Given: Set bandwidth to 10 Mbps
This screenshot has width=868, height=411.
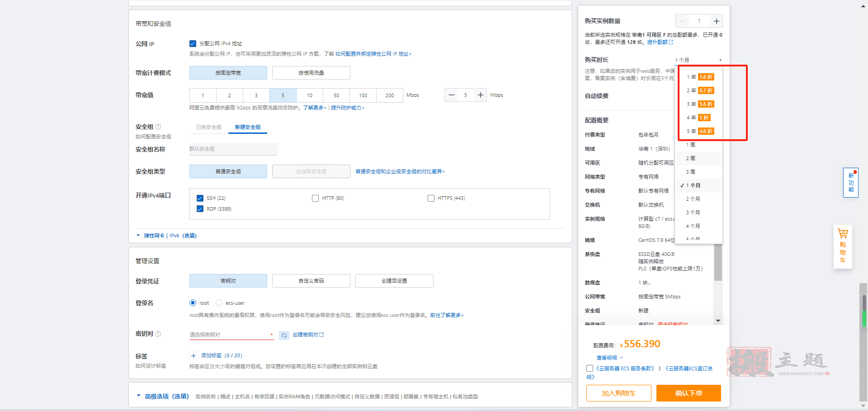Looking at the screenshot, I should click(310, 95).
